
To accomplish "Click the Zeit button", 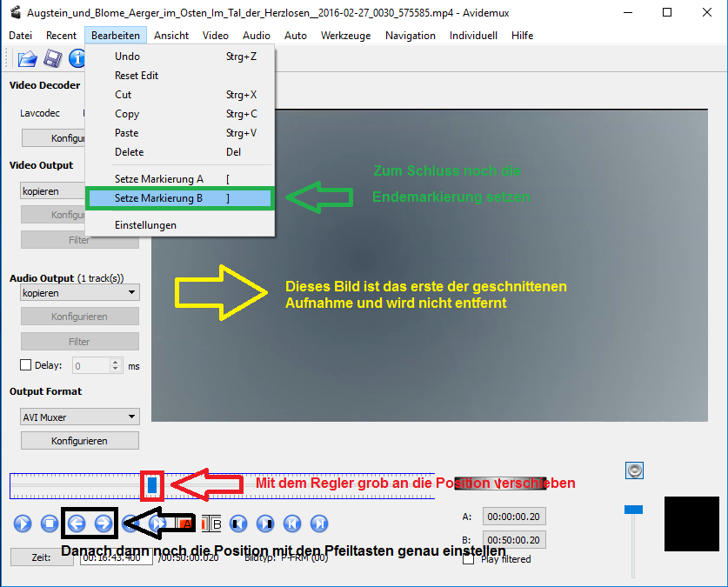I will pos(41,557).
